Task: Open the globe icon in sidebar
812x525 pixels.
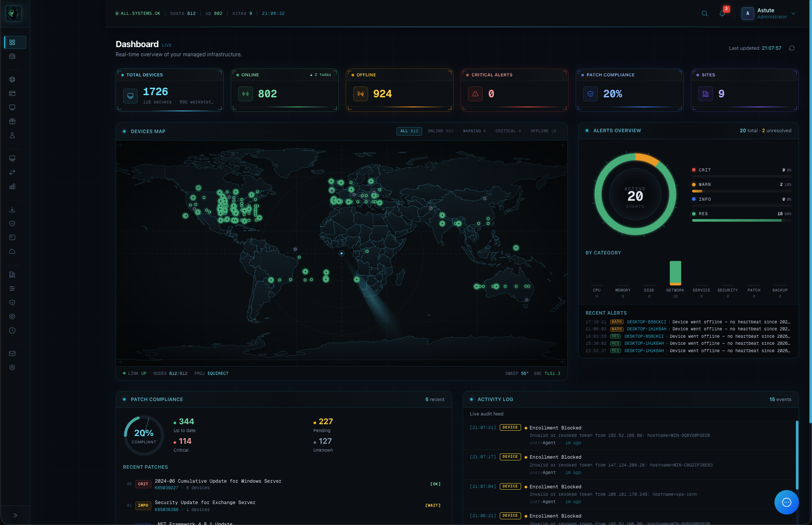Action: click(12, 79)
